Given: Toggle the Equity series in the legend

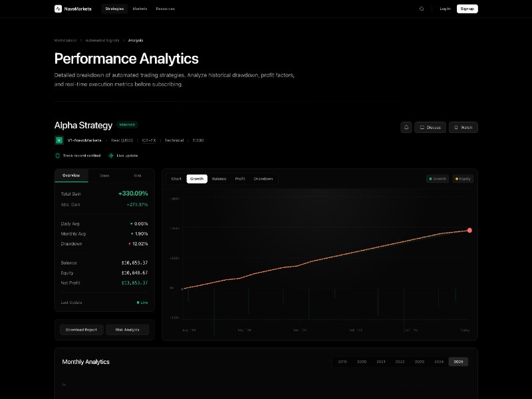Looking at the screenshot, I should click(x=462, y=178).
